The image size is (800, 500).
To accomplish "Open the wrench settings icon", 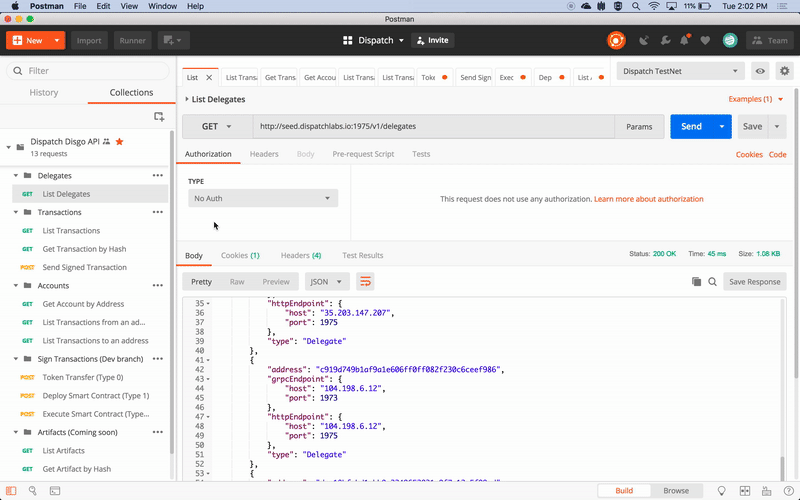I will (665, 40).
